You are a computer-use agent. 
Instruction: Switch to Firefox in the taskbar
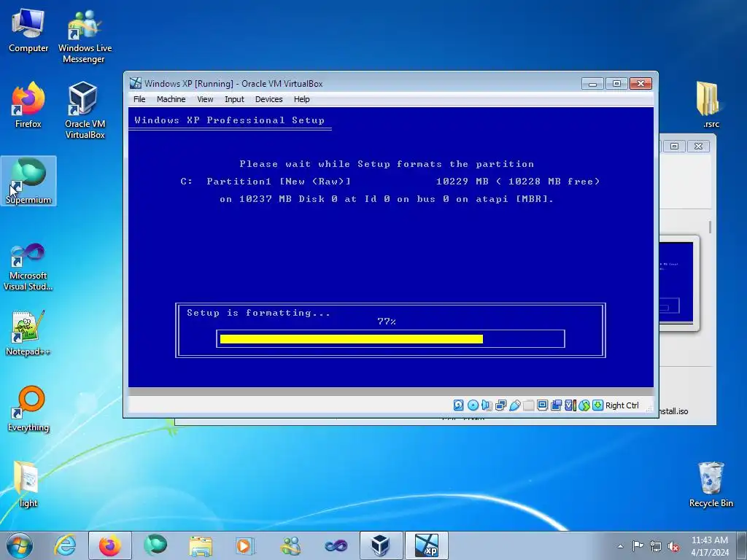click(110, 545)
